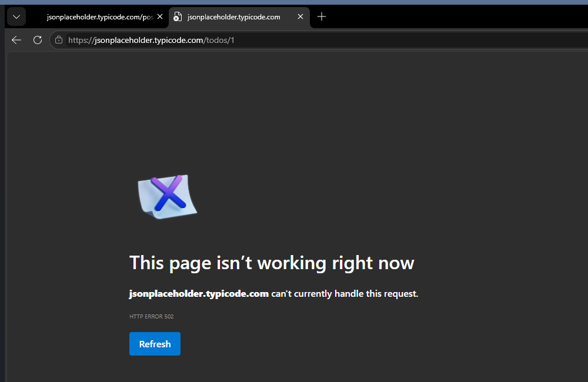
Task: Open a new tab with plus icon
Action: [x=322, y=16]
